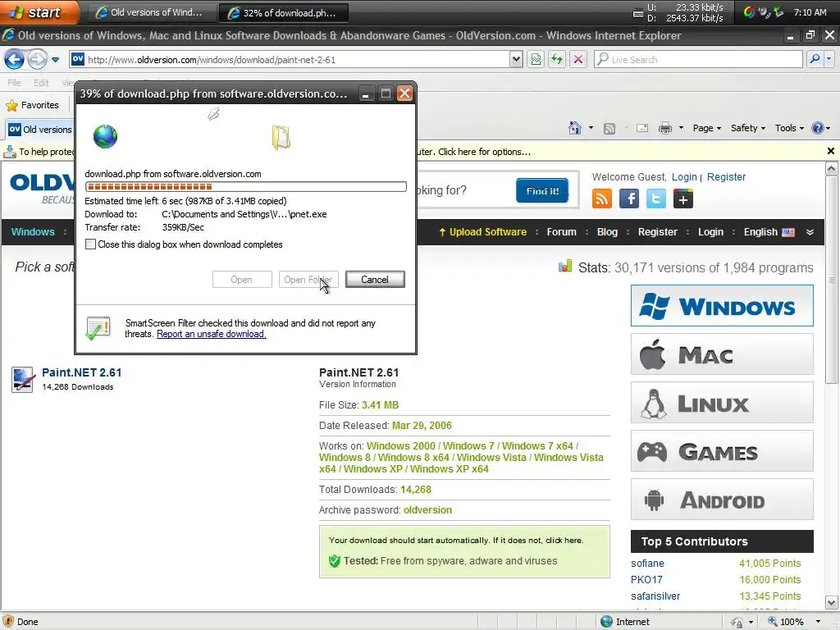Click the Find it! search button
Image resolution: width=840 pixels, height=630 pixels.
(x=542, y=190)
